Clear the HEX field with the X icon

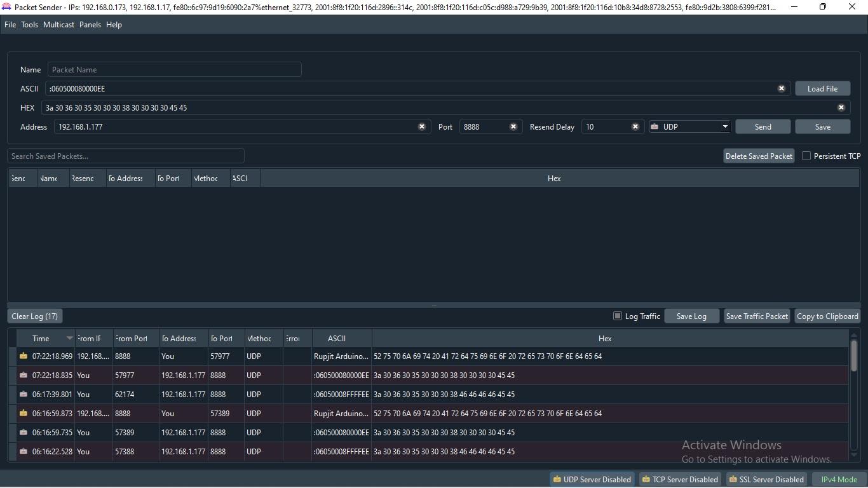841,107
